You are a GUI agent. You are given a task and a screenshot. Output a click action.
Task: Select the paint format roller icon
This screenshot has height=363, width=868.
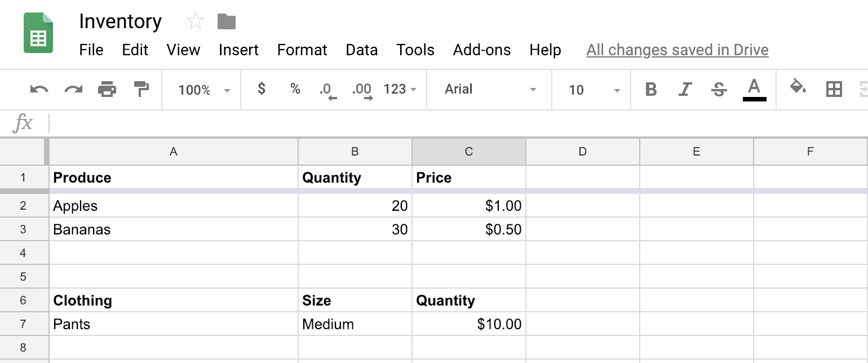tap(141, 89)
